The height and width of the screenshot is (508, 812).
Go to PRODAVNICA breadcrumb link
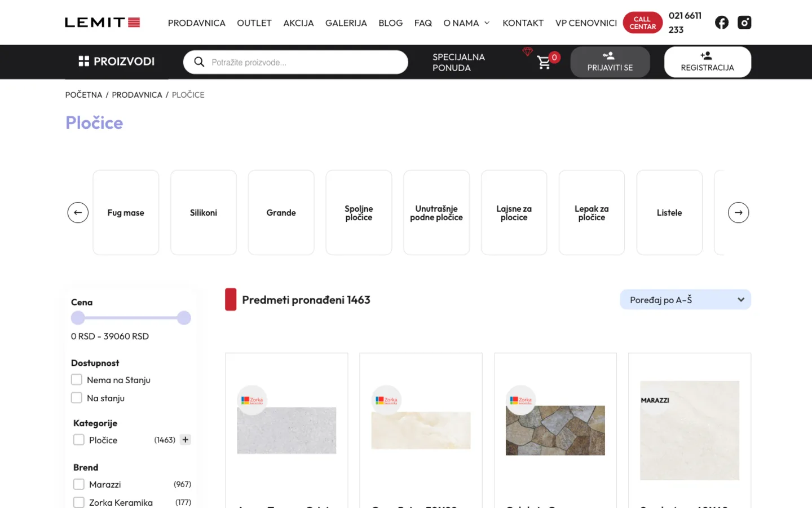[x=137, y=95]
